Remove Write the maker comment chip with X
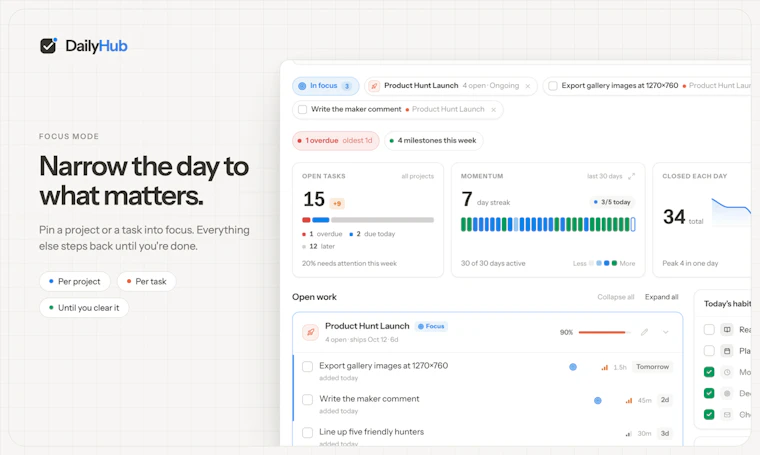This screenshot has width=760, height=455. (493, 110)
